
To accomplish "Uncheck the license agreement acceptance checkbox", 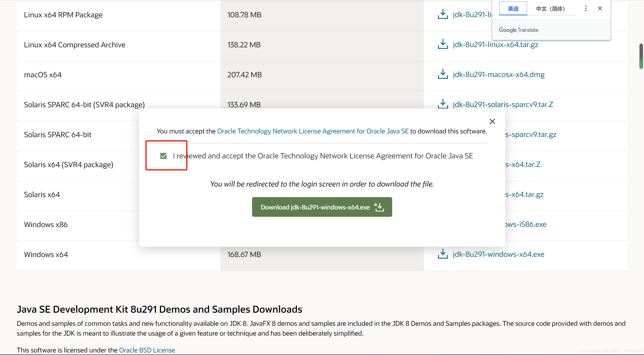I will pyautogui.click(x=163, y=156).
